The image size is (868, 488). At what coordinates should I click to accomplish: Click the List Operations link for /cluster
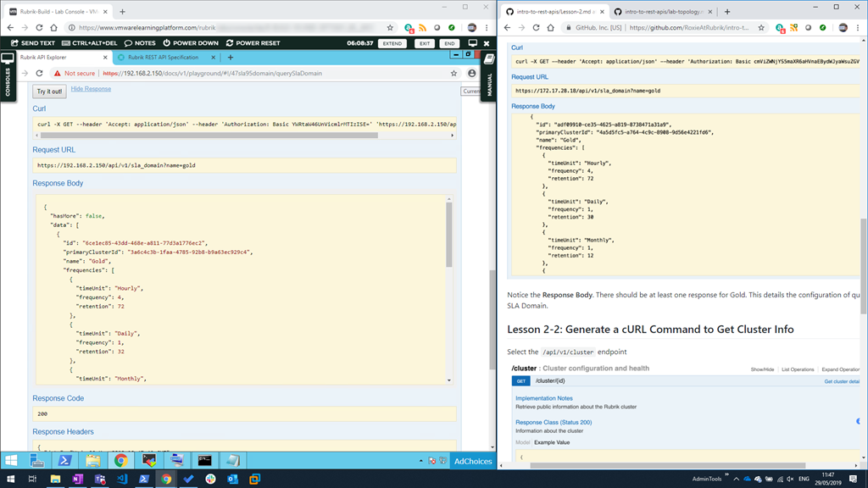click(798, 369)
